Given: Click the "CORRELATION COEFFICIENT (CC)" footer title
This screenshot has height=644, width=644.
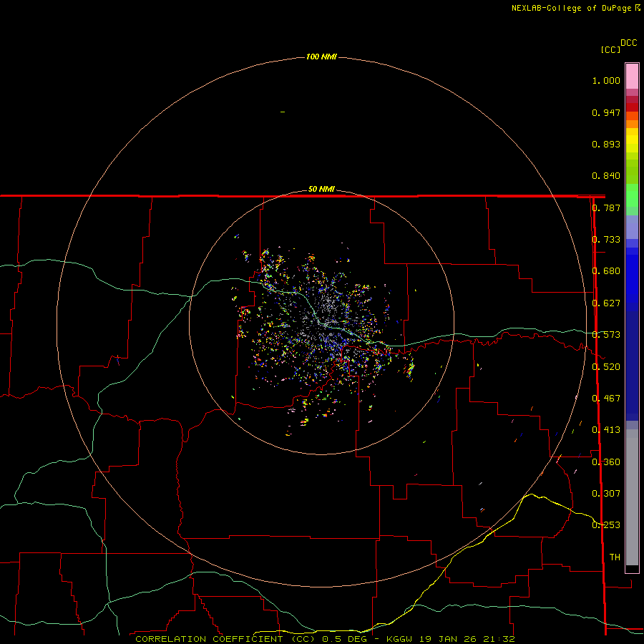Looking at the screenshot, I should coord(225,639).
